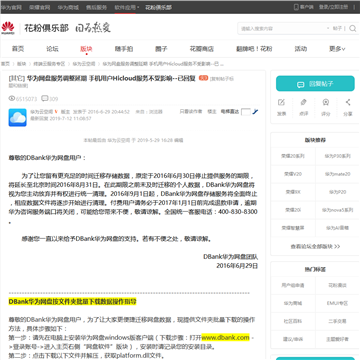Click the elevator floor number input box

click(x=246, y=112)
